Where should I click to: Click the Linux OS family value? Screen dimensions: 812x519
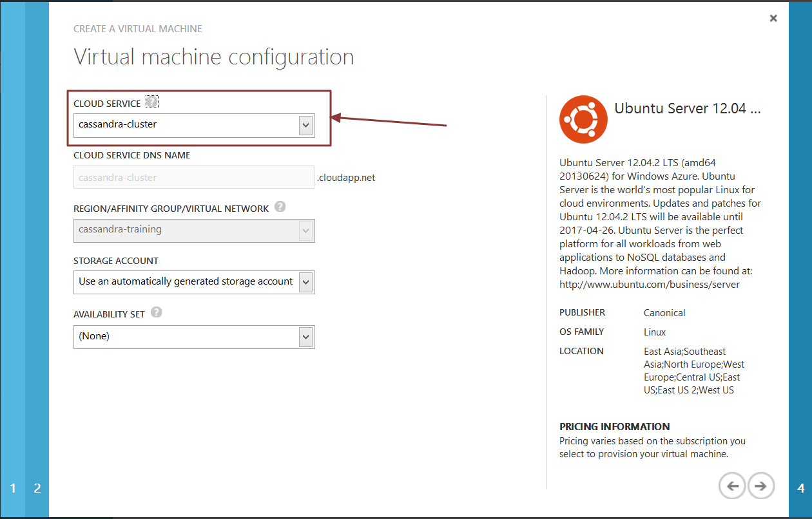click(x=655, y=332)
